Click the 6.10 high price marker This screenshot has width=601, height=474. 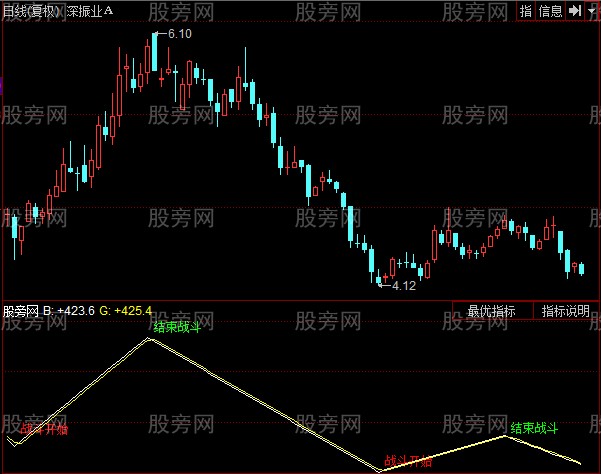179,34
